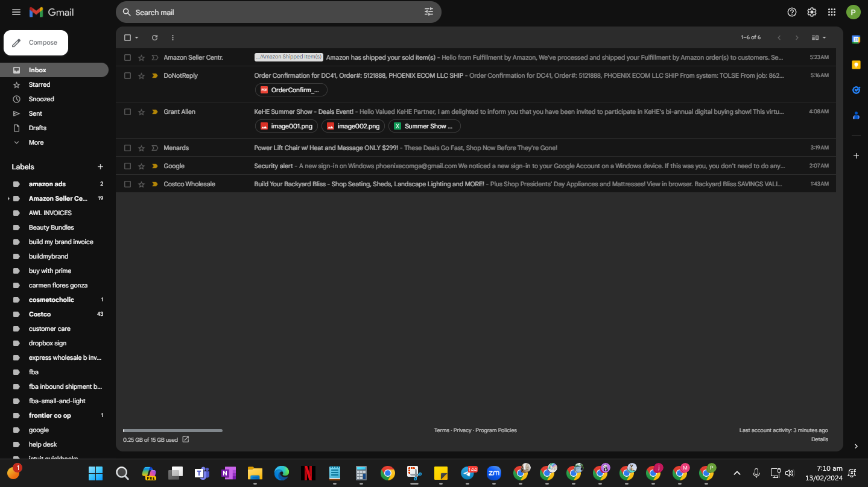Open Google Keep in the side panel
868x487 pixels.
(x=856, y=64)
